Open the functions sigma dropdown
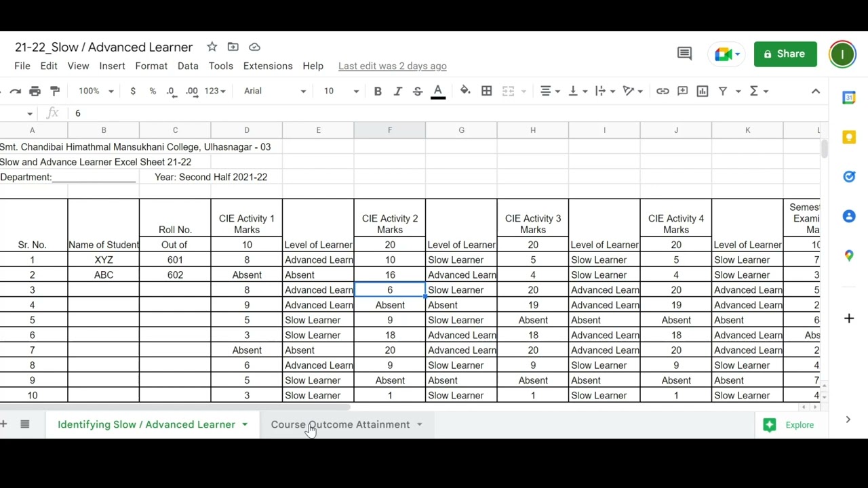 tap(758, 91)
